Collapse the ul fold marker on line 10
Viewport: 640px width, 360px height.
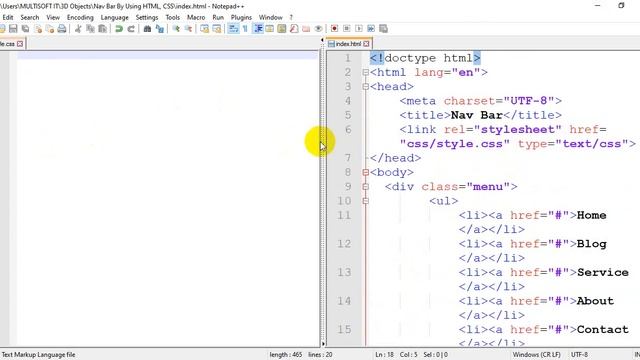coord(366,201)
